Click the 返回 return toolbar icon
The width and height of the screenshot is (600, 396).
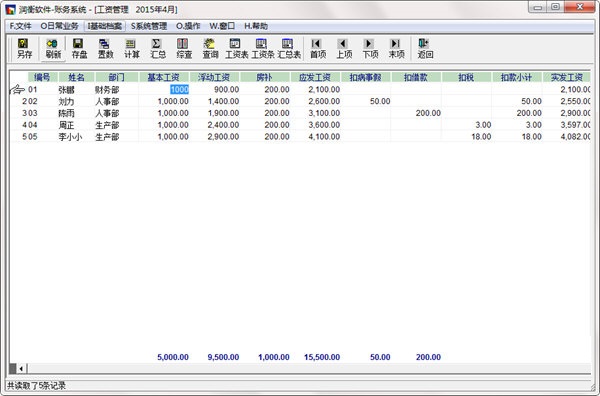pyautogui.click(x=425, y=48)
